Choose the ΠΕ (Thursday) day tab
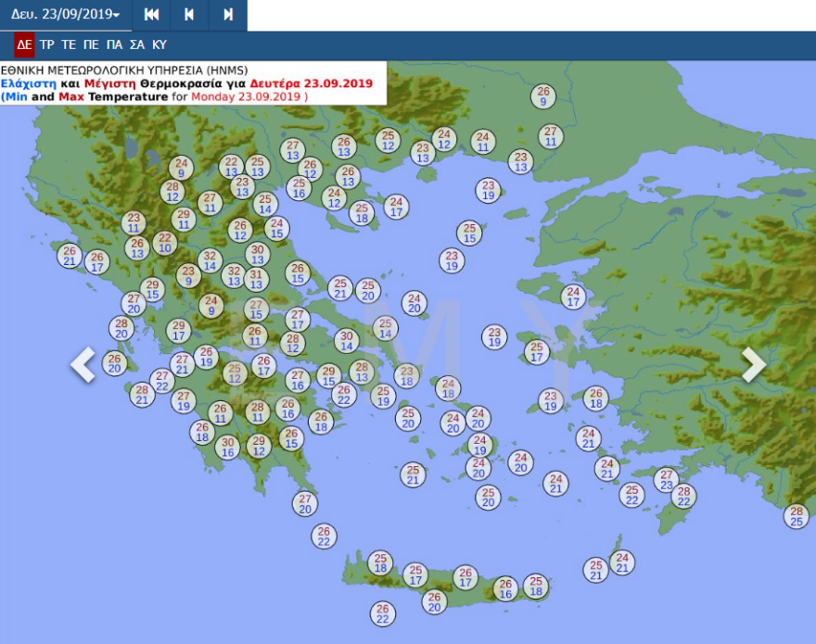 [91, 44]
